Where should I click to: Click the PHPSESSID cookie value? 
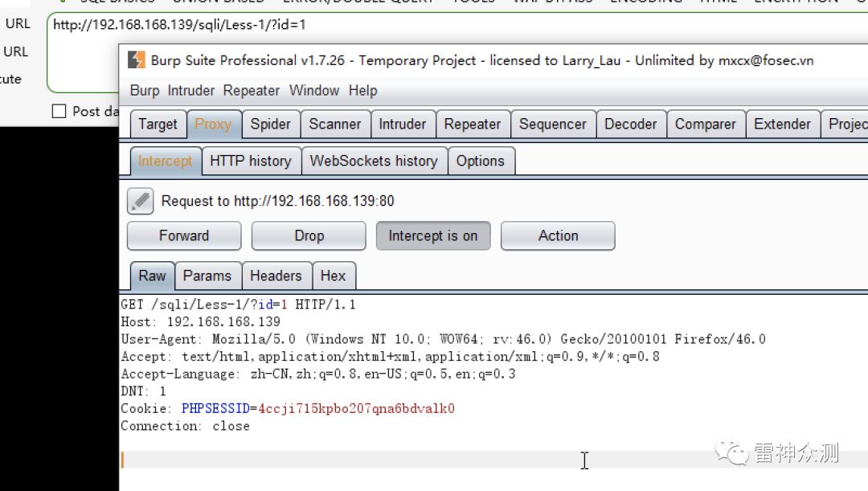pyautogui.click(x=357, y=408)
